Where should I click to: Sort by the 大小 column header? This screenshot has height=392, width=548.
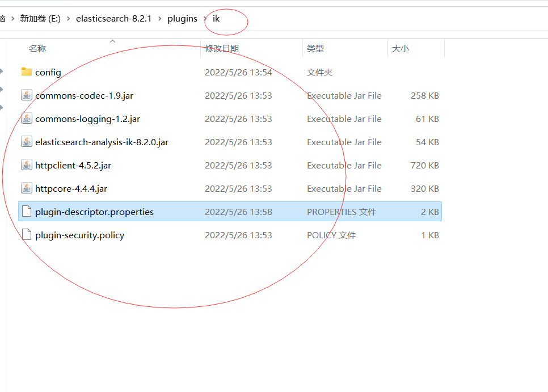click(x=400, y=49)
